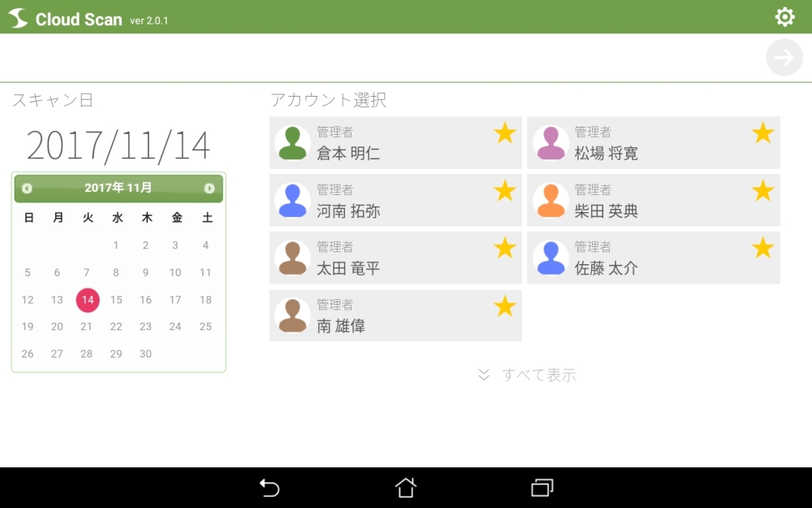
Task: Choose date 29 in the calendar
Action: click(x=116, y=354)
